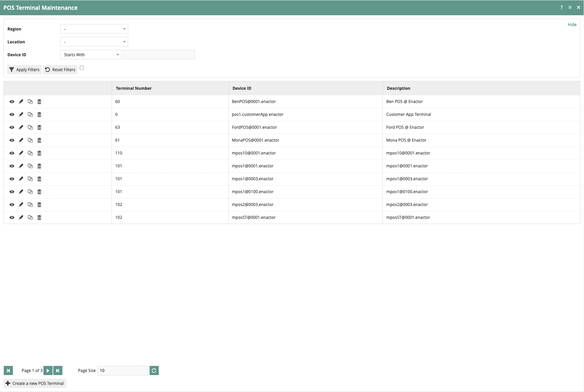584x392 pixels.
Task: Create a new POS Terminal
Action: tap(35, 383)
